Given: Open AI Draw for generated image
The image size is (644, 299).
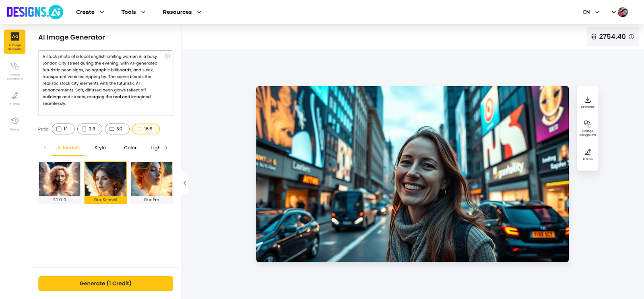Looking at the screenshot, I should pos(588,155).
